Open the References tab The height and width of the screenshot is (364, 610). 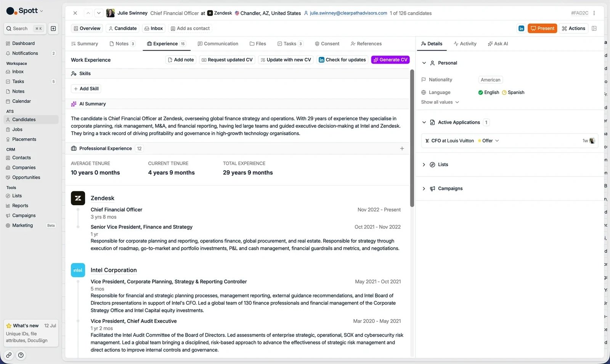[x=366, y=44]
